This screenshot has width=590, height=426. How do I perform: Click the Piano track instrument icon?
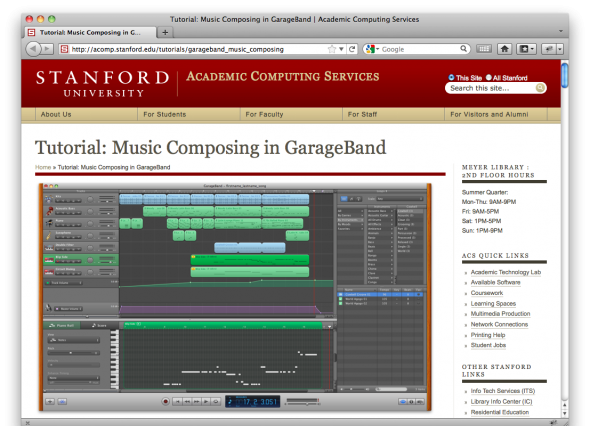[49, 224]
